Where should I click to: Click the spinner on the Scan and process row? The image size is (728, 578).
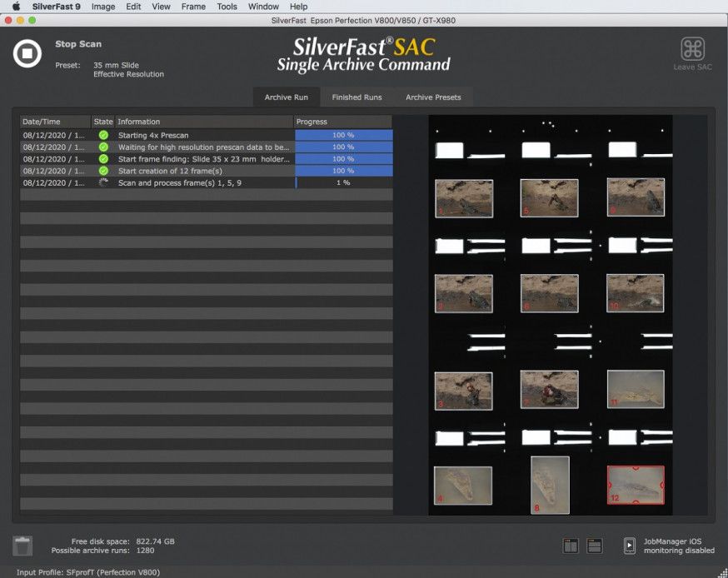[x=103, y=182]
